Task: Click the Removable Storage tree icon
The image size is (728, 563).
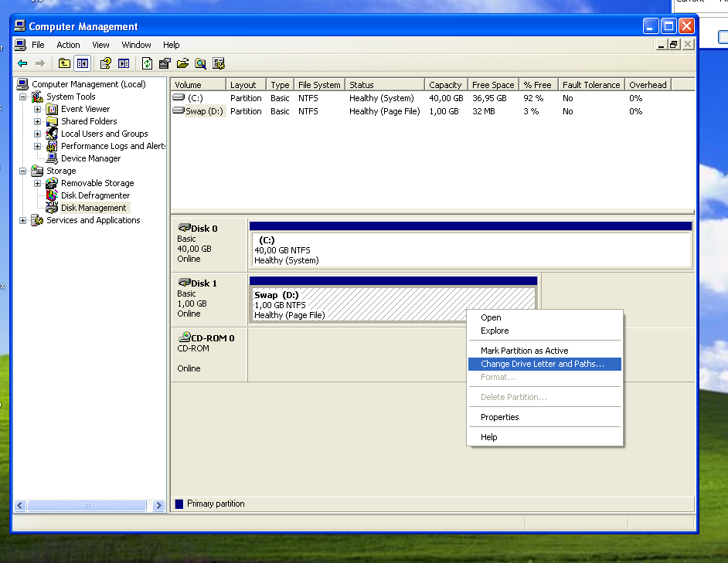Action: coord(52,183)
